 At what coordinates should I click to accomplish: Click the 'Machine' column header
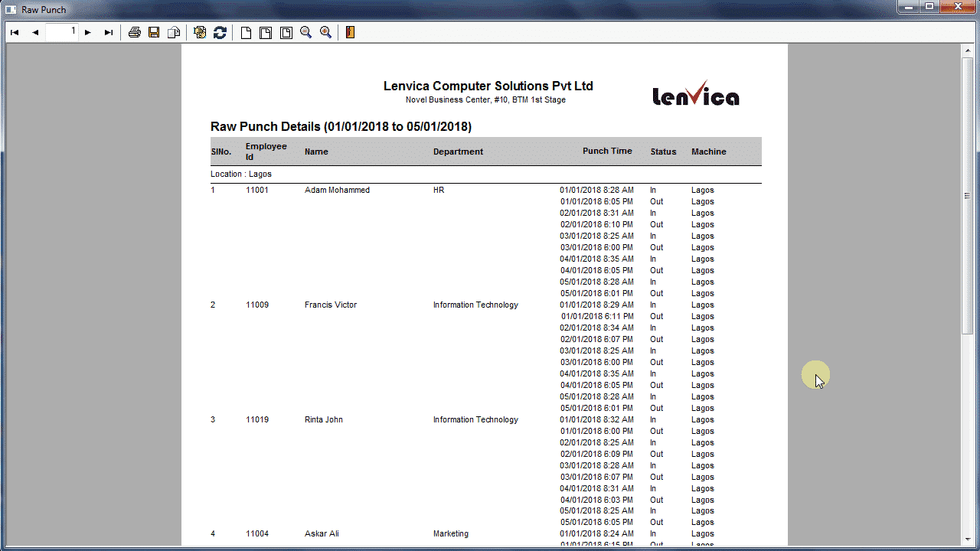coord(709,152)
